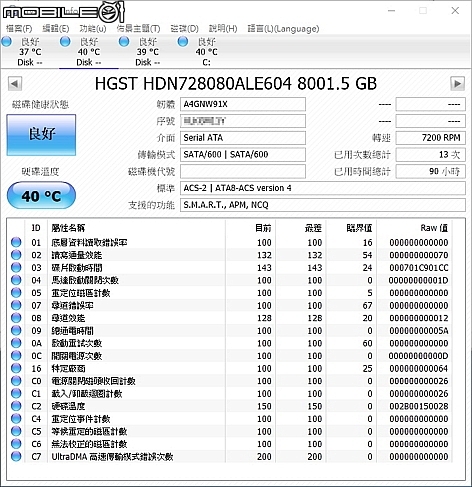Image resolution: width=472 pixels, height=487 pixels.
Task: Click the S.M.A.R.T., APM, NCQ features field
Action: [x=323, y=205]
